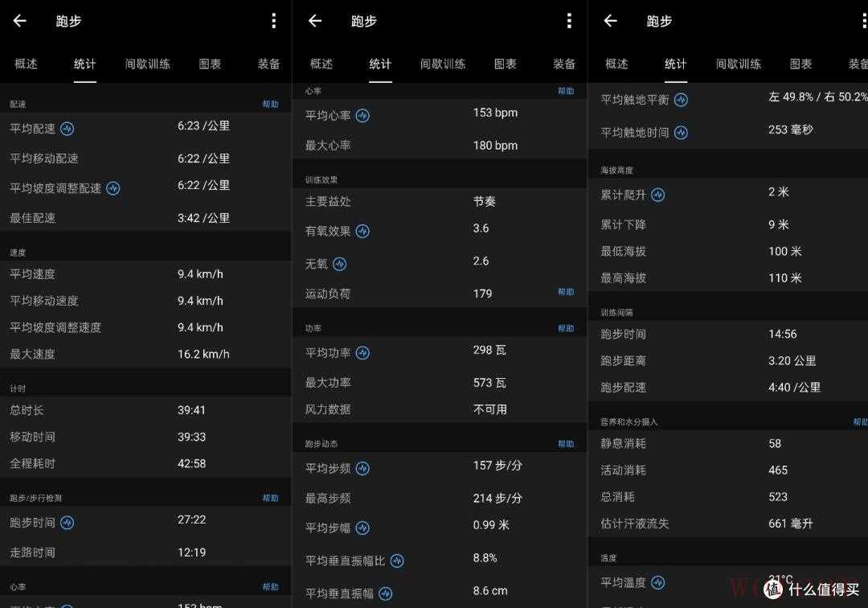
Task: Open the chart icon beside 平均步幅
Action: click(x=362, y=528)
